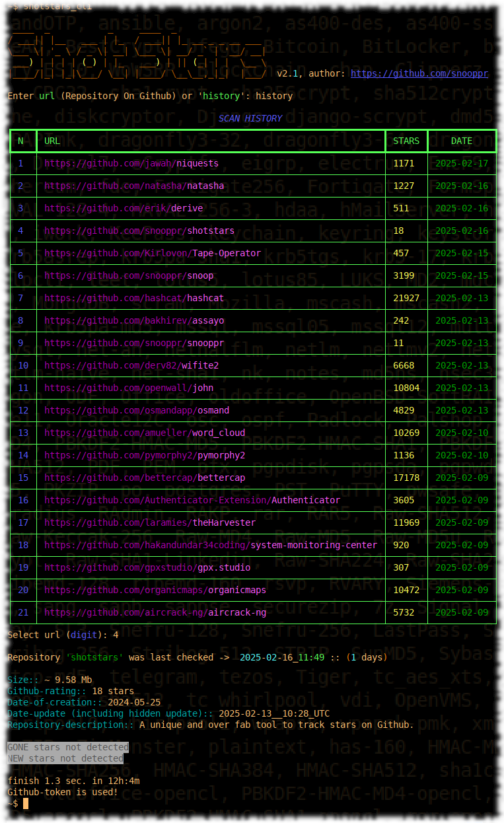Click the star count 1171 for niquests

[403, 163]
